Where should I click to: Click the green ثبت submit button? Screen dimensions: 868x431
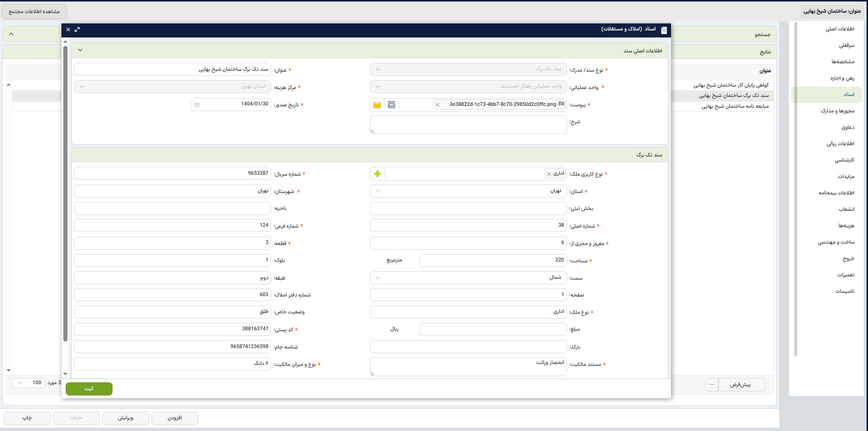click(x=89, y=389)
